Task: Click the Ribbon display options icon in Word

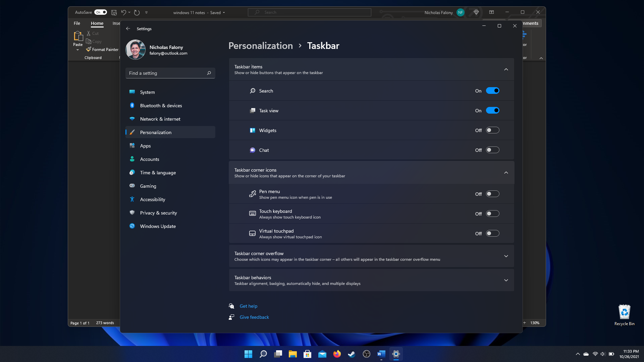Action: click(x=491, y=12)
